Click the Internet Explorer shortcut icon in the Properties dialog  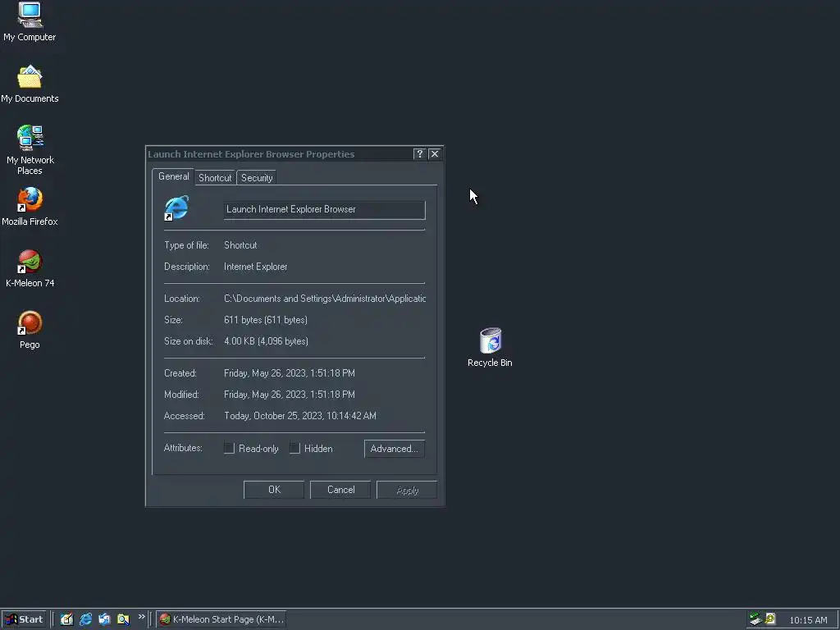pos(176,208)
